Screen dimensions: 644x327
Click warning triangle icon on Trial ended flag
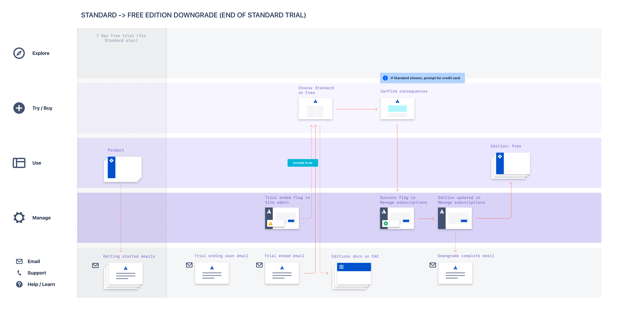(270, 223)
